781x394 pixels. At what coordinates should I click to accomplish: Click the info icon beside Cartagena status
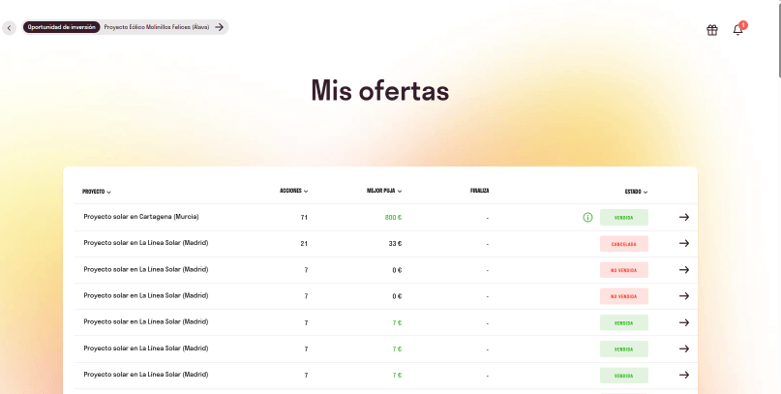pyautogui.click(x=588, y=217)
